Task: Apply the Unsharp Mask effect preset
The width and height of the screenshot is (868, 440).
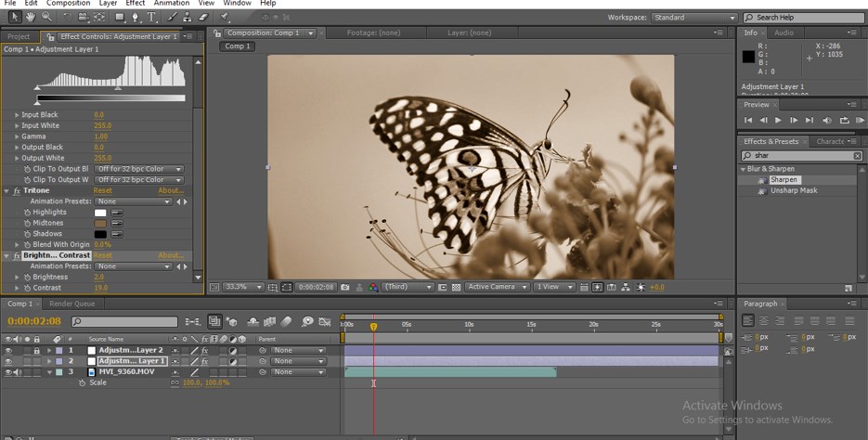Action: (794, 190)
